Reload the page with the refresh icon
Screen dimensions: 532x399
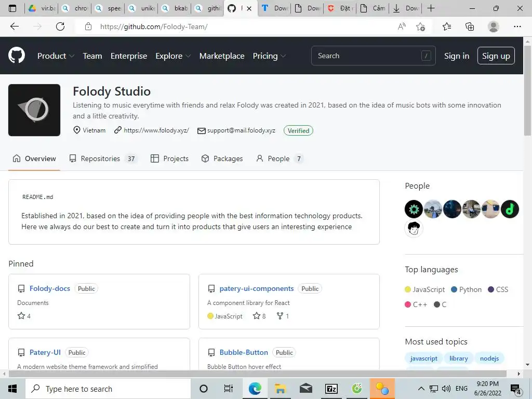click(60, 26)
